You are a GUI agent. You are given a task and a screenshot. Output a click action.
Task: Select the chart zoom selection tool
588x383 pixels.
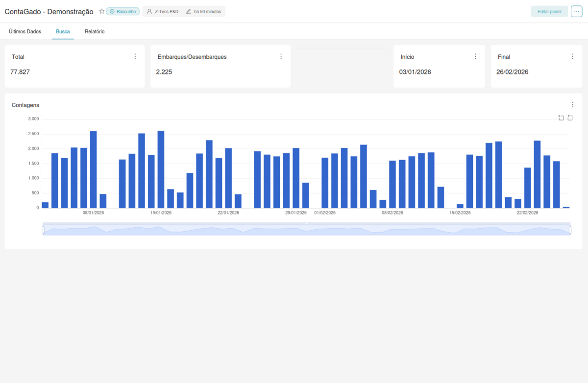tap(561, 118)
